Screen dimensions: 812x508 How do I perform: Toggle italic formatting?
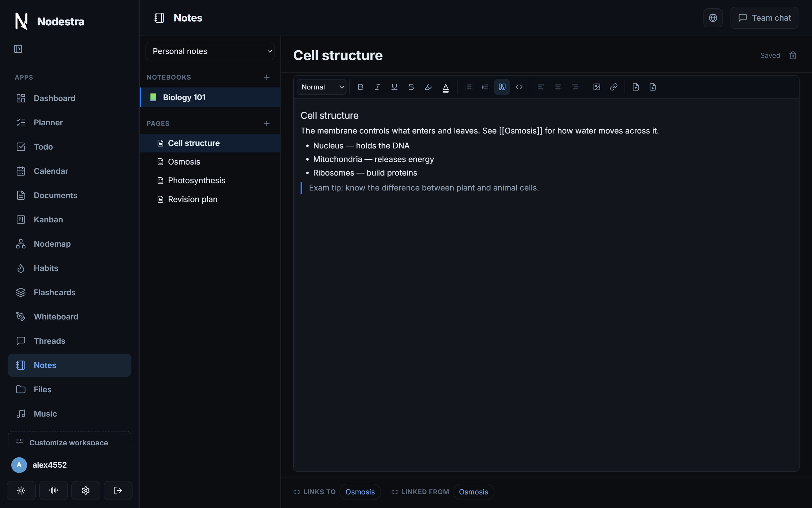click(x=377, y=87)
